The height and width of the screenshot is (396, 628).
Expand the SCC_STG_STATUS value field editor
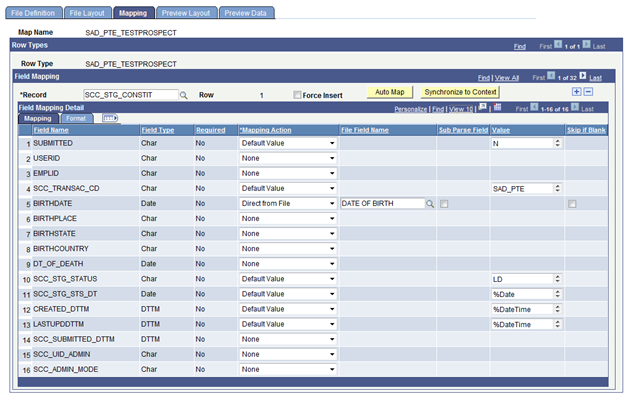[558, 279]
